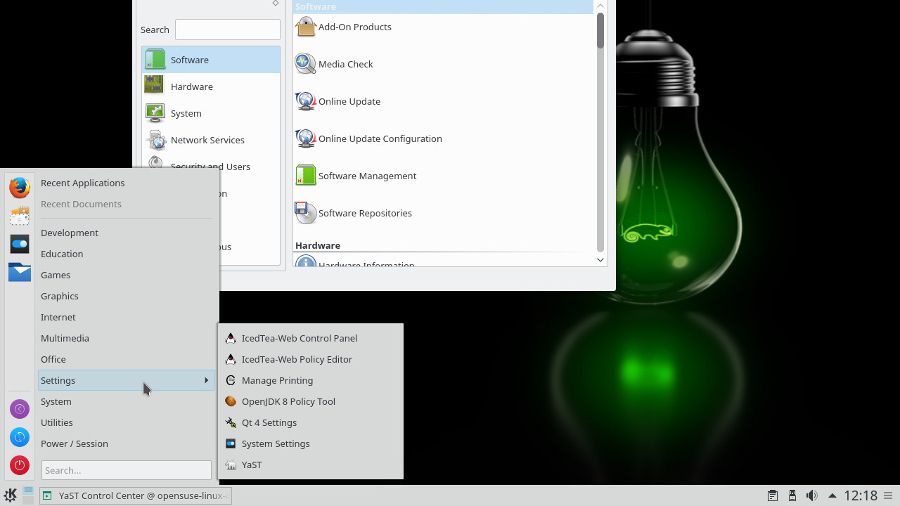Expand the Settings submenu arrow
The height and width of the screenshot is (506, 900).
206,380
